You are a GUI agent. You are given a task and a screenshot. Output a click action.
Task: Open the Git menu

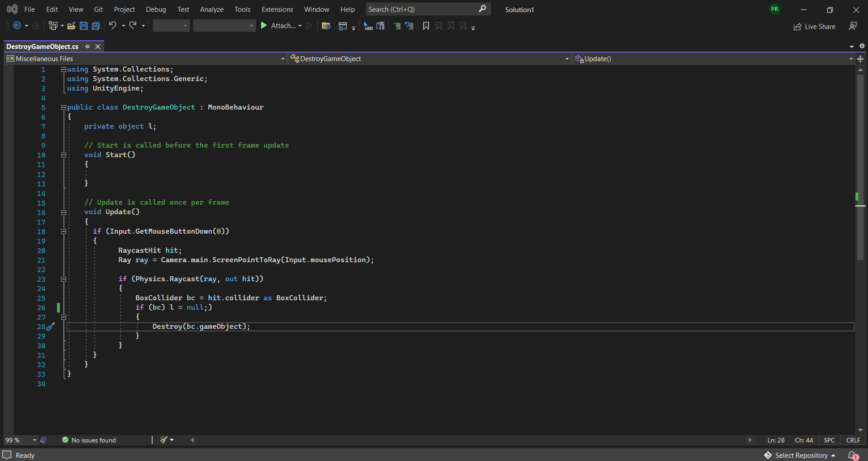pyautogui.click(x=98, y=9)
